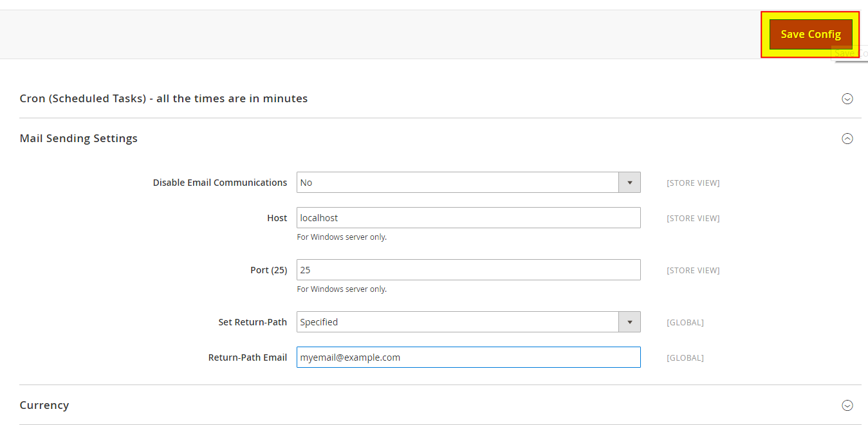The image size is (868, 425).
Task: Click into the Port (25) field
Action: 468,270
